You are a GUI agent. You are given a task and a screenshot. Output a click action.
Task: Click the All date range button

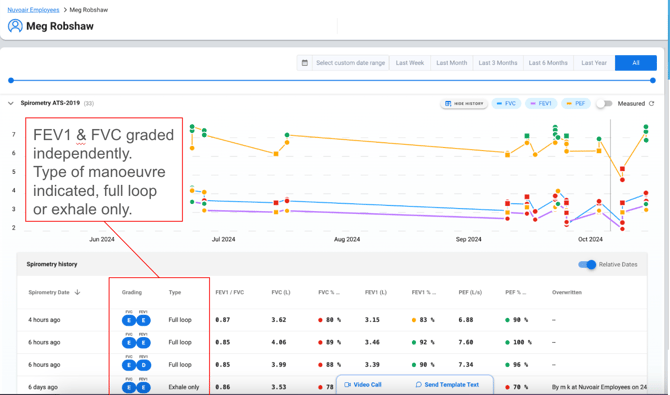coord(636,63)
